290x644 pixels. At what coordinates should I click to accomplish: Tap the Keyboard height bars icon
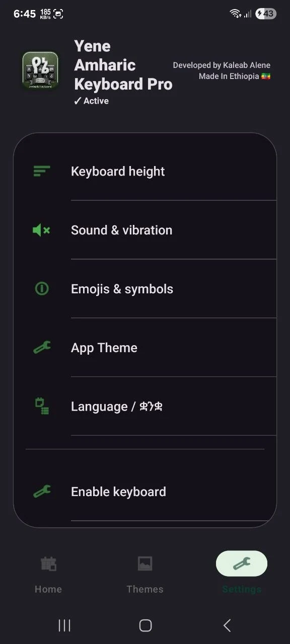pos(42,171)
